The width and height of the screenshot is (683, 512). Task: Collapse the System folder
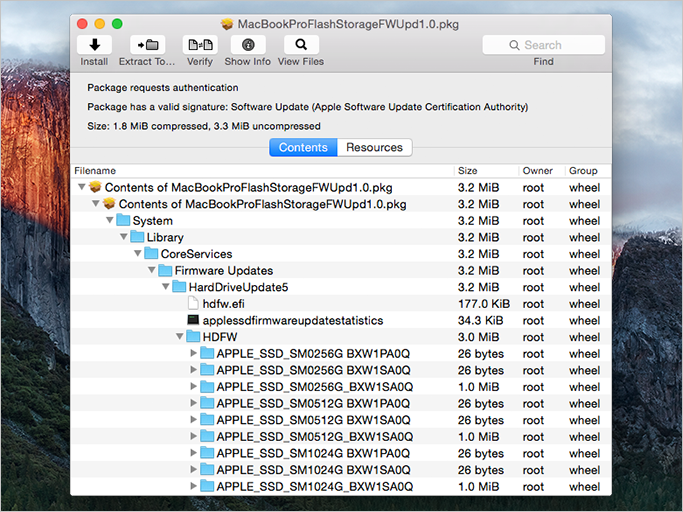(110, 220)
